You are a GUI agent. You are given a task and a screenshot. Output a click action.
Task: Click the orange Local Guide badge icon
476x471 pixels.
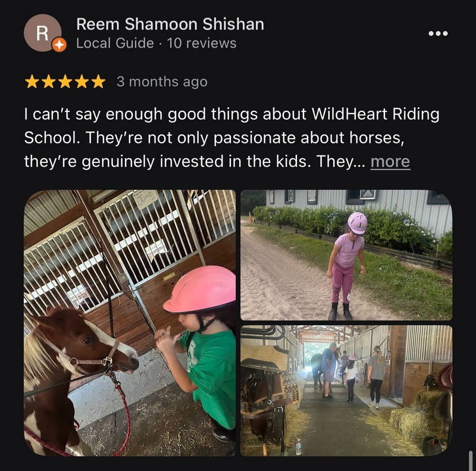tap(59, 45)
